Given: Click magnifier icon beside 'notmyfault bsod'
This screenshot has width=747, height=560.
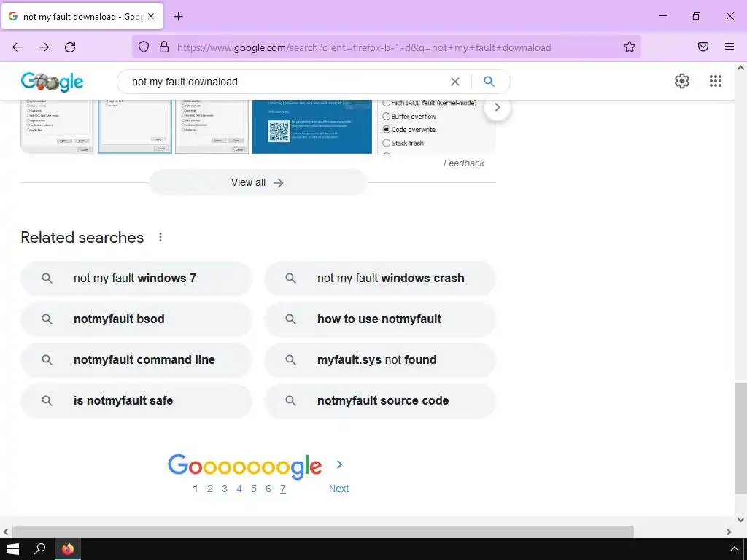Looking at the screenshot, I should click(x=47, y=319).
